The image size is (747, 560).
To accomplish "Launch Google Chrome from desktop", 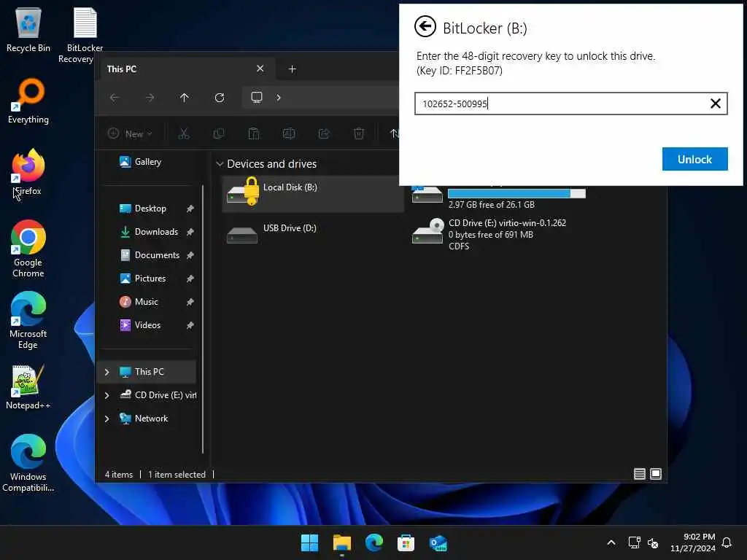I will 28,249.
